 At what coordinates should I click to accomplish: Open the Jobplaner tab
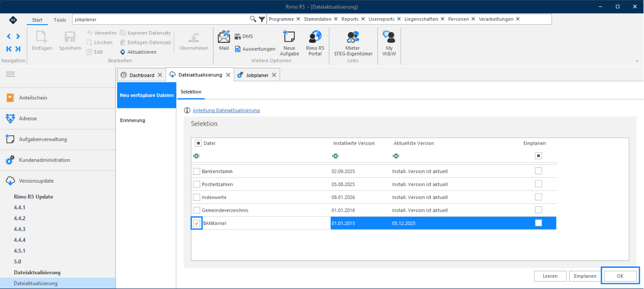pyautogui.click(x=257, y=75)
